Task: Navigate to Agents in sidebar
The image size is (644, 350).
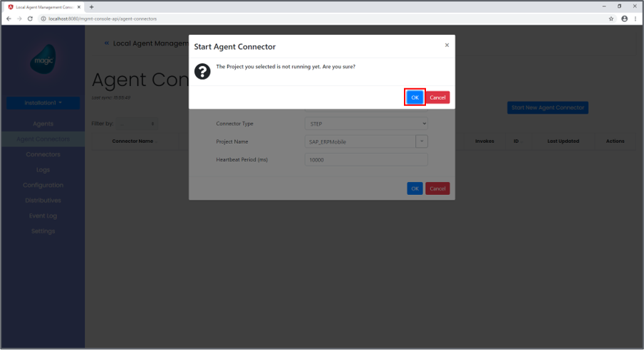Action: (x=43, y=124)
